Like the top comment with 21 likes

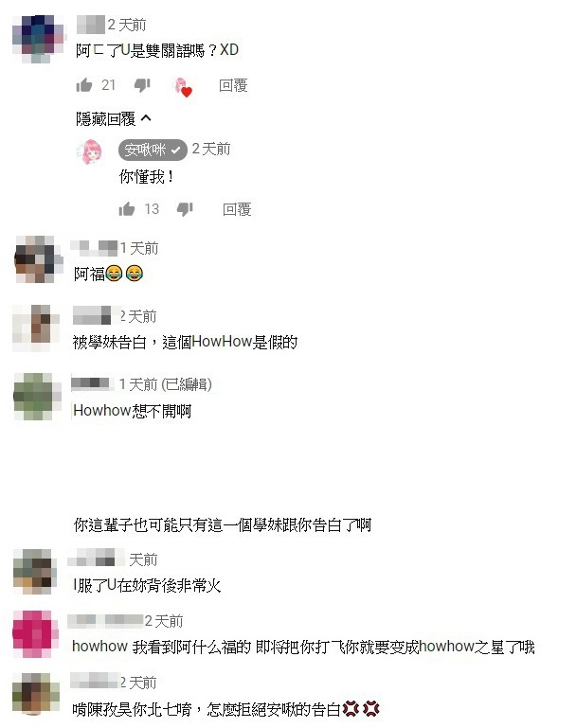84,85
